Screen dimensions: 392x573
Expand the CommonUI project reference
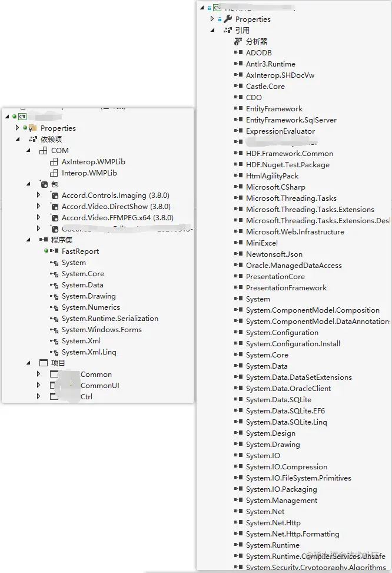pyautogui.click(x=38, y=385)
